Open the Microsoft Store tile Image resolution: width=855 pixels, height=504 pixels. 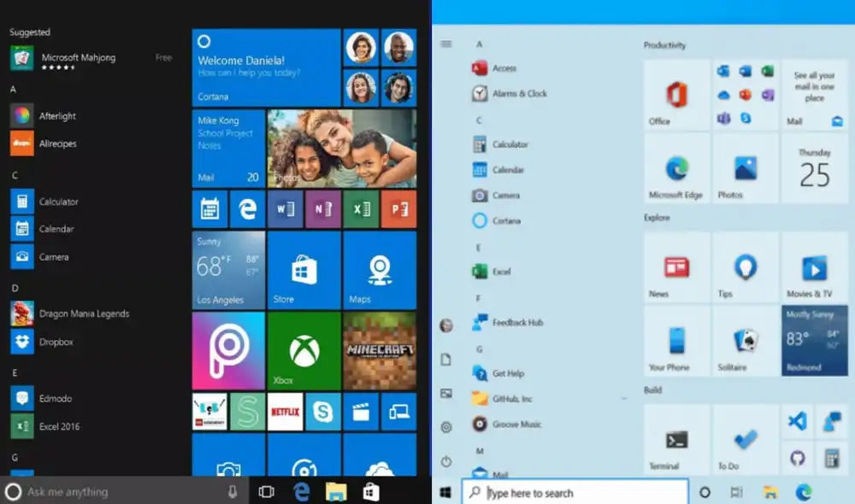[x=304, y=270]
